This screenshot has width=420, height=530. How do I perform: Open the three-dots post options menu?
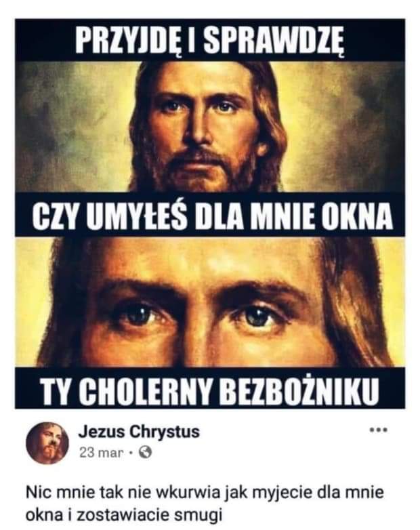(x=378, y=430)
